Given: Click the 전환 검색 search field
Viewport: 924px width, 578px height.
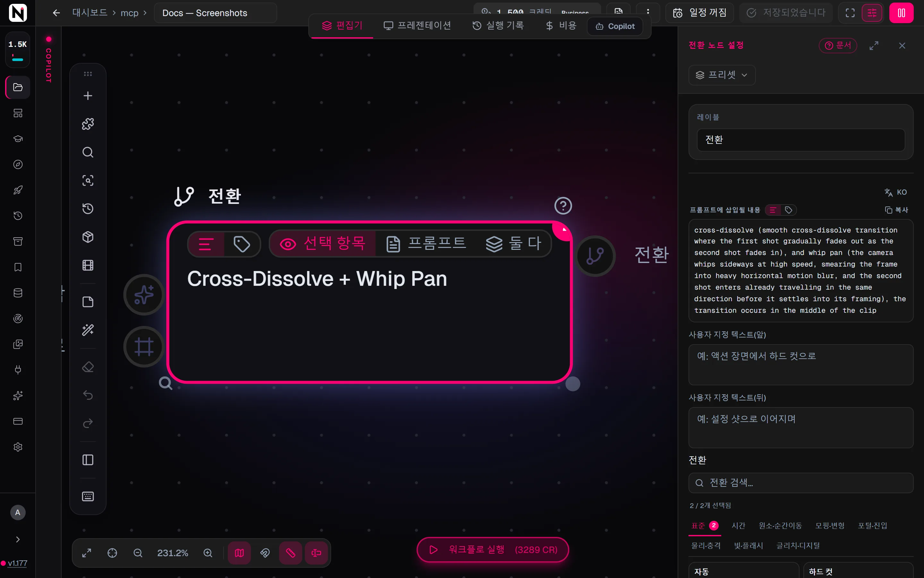Looking at the screenshot, I should click(801, 483).
